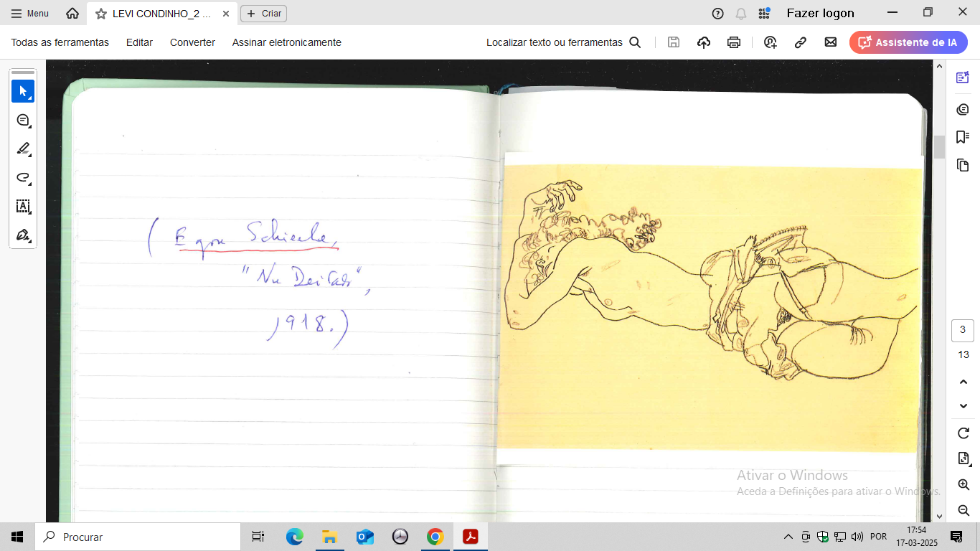The width and height of the screenshot is (980, 551).
Task: Open Assinar eletronicamente
Action: [286, 42]
